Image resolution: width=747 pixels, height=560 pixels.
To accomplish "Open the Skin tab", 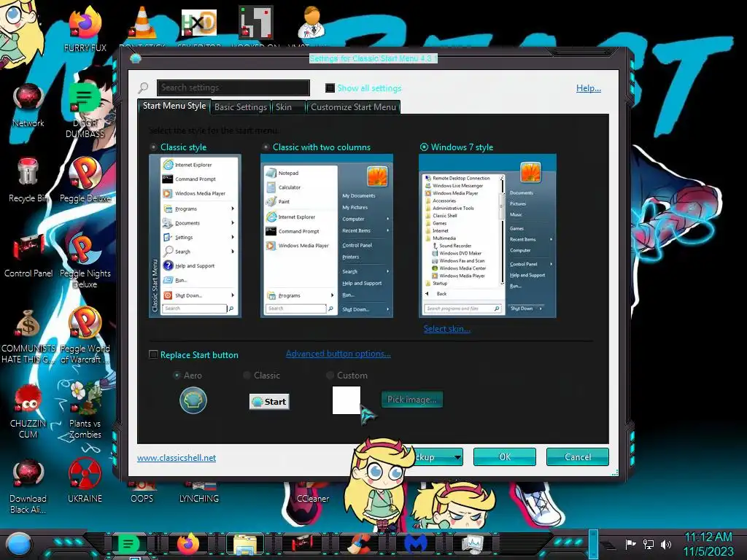I will coord(288,107).
